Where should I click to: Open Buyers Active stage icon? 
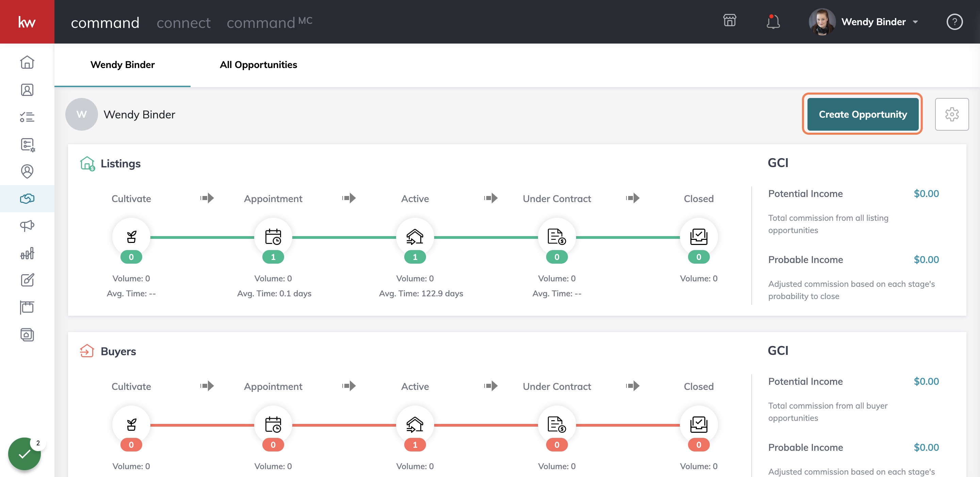click(415, 425)
